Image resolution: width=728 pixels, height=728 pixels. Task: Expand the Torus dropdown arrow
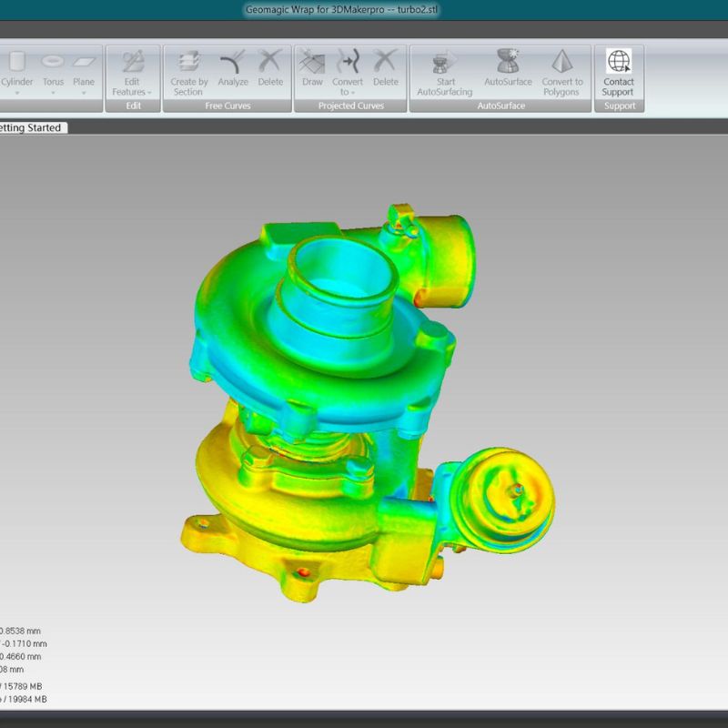tap(53, 93)
